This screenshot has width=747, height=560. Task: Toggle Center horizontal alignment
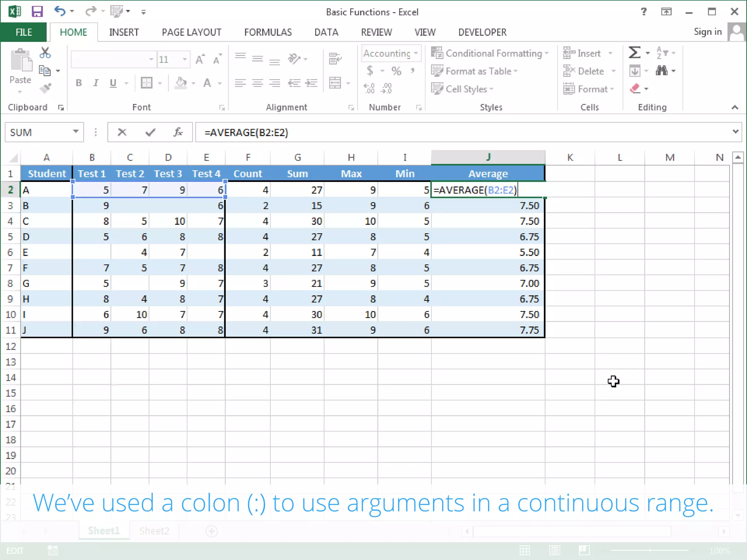(258, 83)
